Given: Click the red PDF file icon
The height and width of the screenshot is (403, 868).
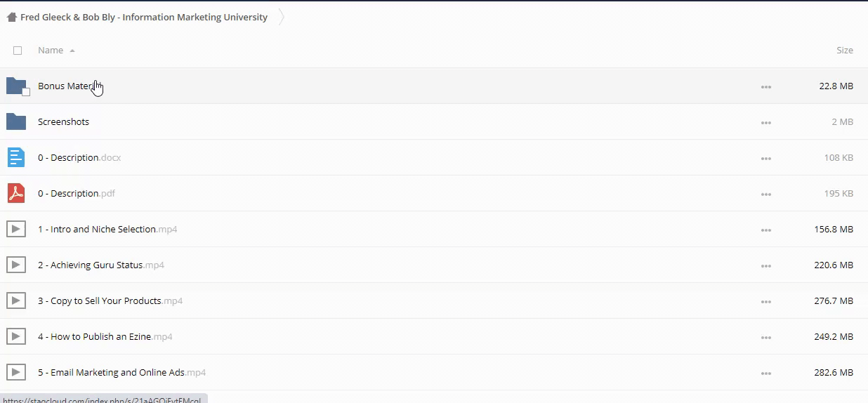Looking at the screenshot, I should click(x=16, y=193).
